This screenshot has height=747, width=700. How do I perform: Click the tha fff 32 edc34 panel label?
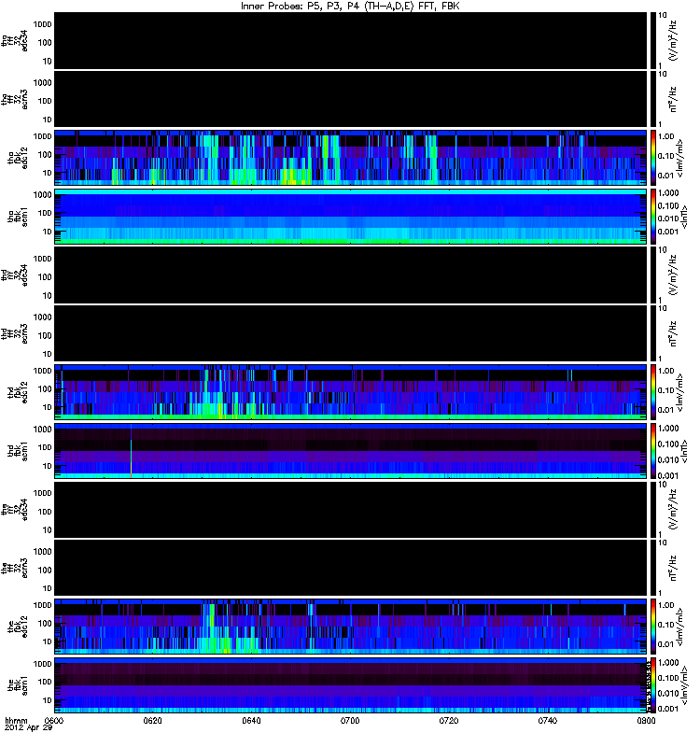(15, 40)
